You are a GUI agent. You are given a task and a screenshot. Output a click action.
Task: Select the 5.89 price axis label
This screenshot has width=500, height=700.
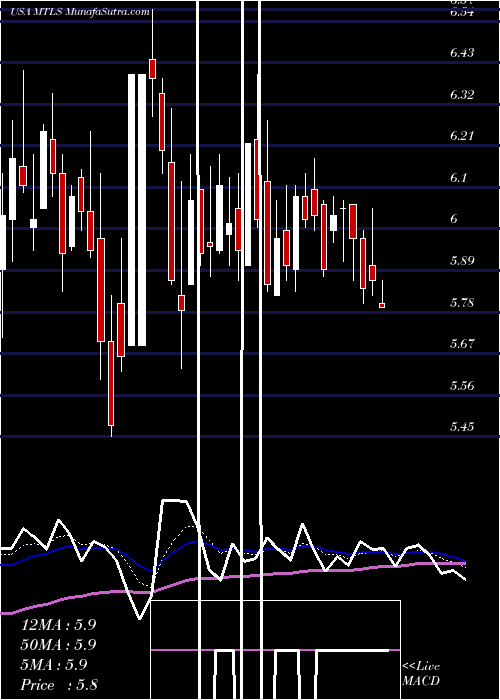tap(462, 261)
